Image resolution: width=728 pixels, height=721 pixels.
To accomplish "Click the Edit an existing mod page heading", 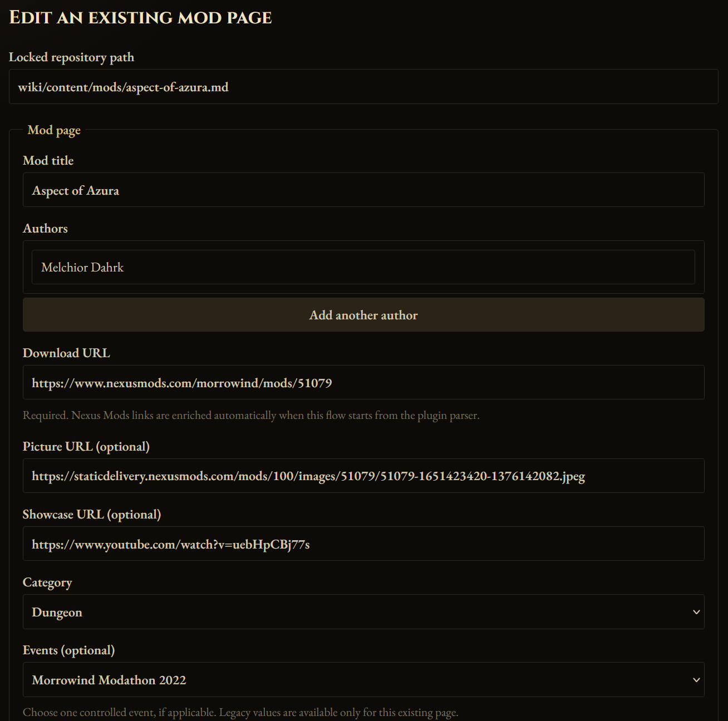I will point(141,18).
